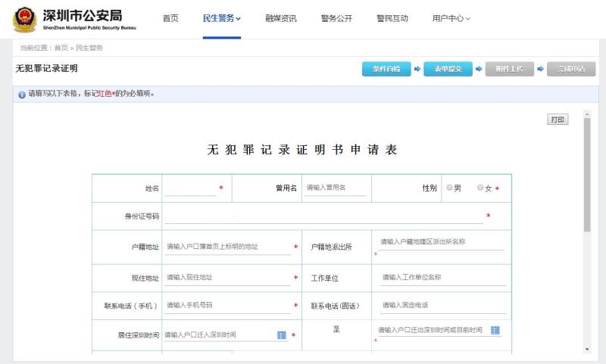Click the Shenzhen Public Security Bureau logo

click(25, 18)
